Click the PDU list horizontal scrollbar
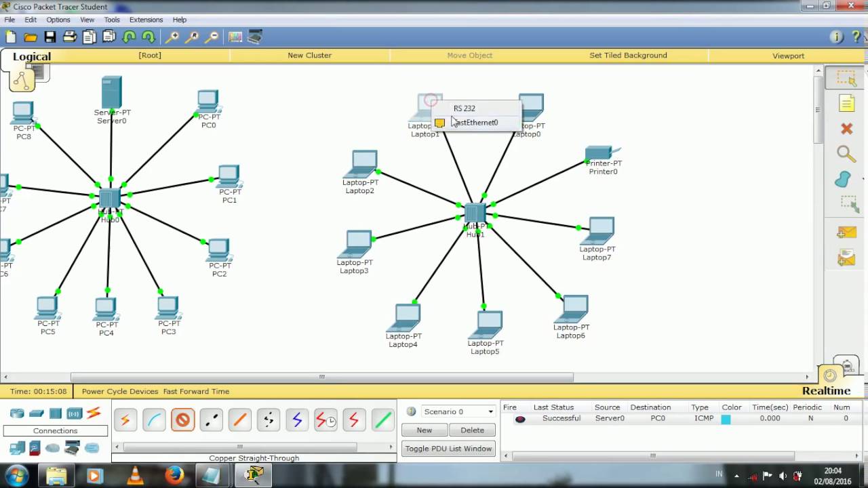868x488 pixels. click(653, 455)
